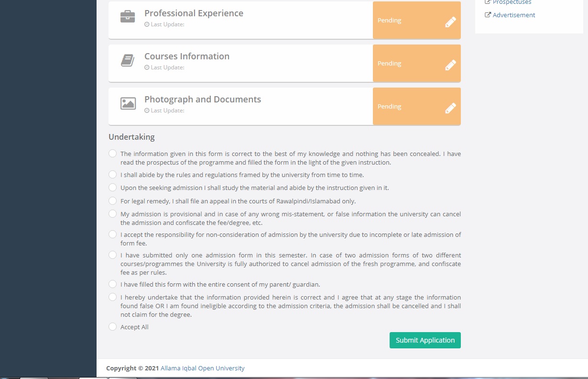Click the external link icon beside Advertisement
The height and width of the screenshot is (379, 588).
pos(488,15)
